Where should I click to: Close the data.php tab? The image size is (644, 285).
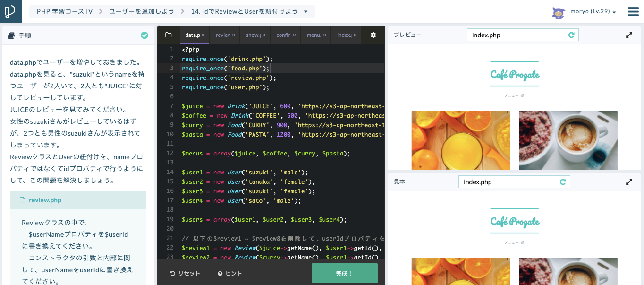coord(203,35)
